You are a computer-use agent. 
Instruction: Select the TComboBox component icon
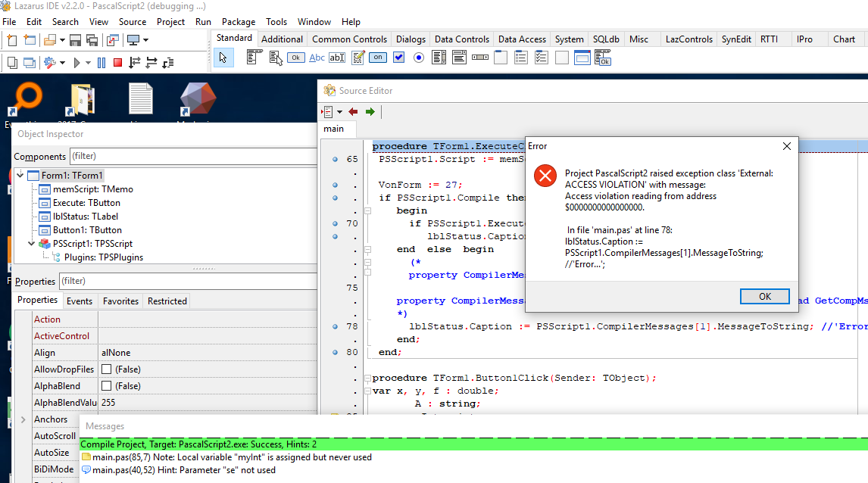point(460,58)
